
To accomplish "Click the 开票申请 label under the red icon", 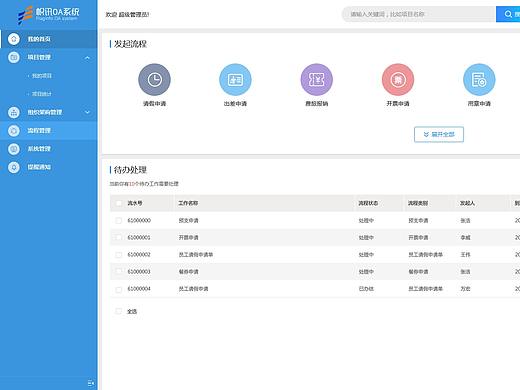I will click(398, 104).
